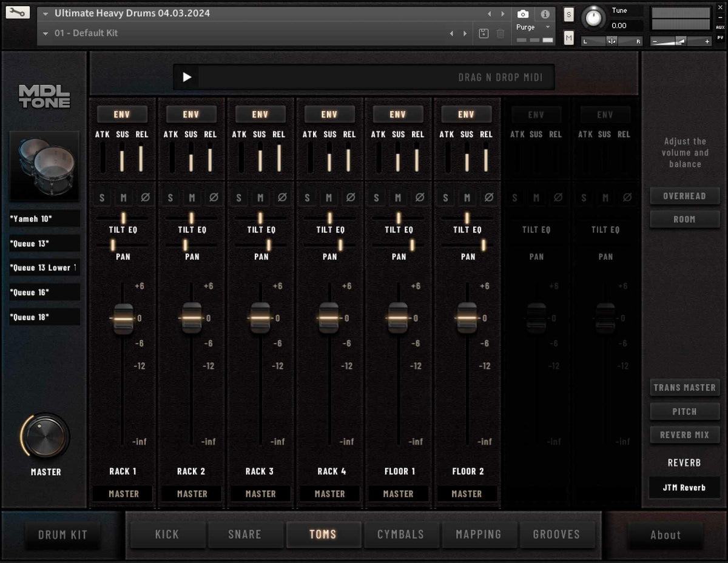Go to next instrument arrow

coord(502,14)
